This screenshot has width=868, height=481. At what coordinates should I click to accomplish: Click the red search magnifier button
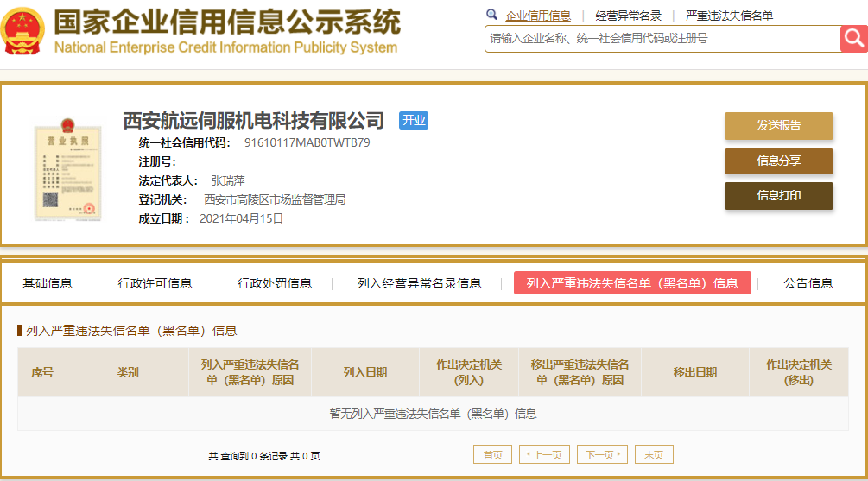[x=853, y=39]
